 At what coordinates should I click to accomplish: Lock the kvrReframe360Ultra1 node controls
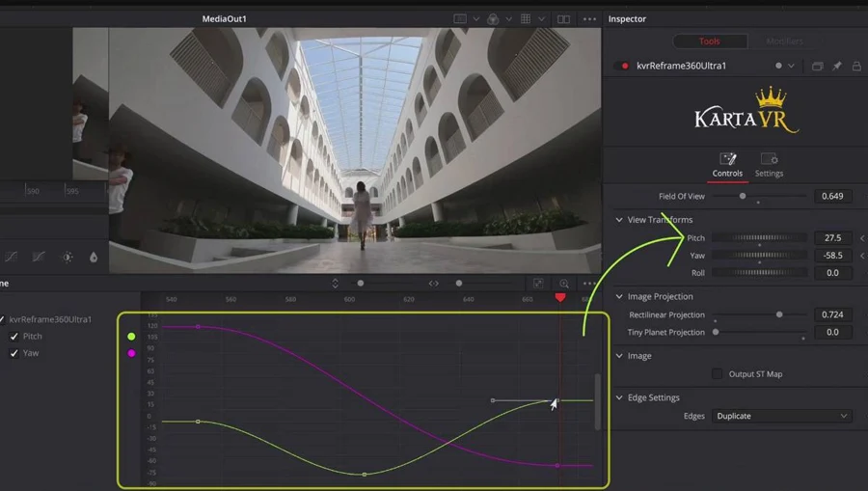coord(856,67)
